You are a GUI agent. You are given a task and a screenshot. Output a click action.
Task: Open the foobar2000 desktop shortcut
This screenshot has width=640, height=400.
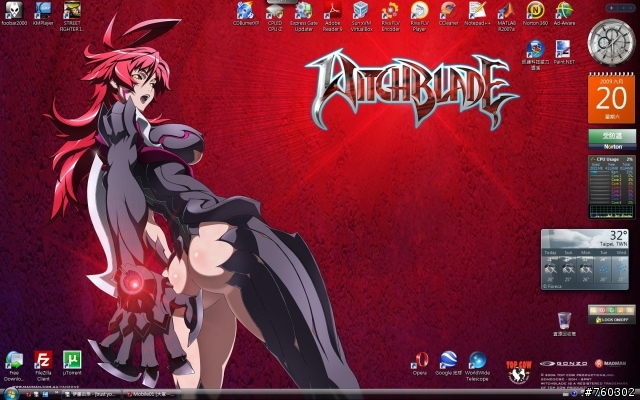point(13,13)
